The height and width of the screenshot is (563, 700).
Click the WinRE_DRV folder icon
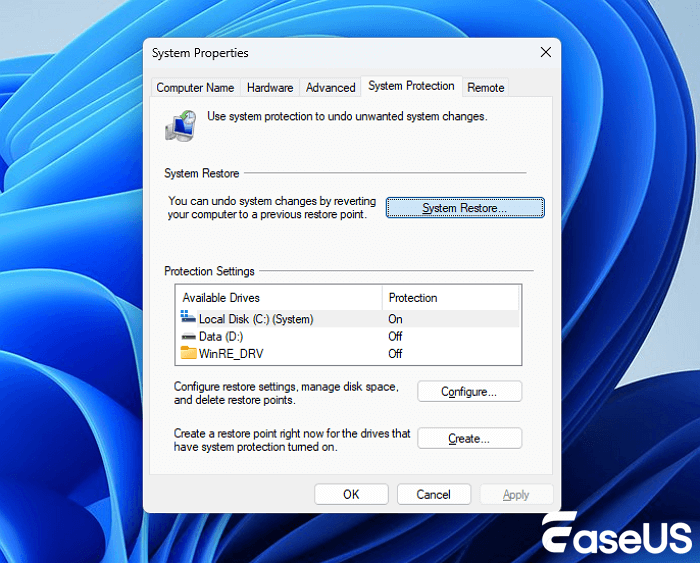[188, 353]
